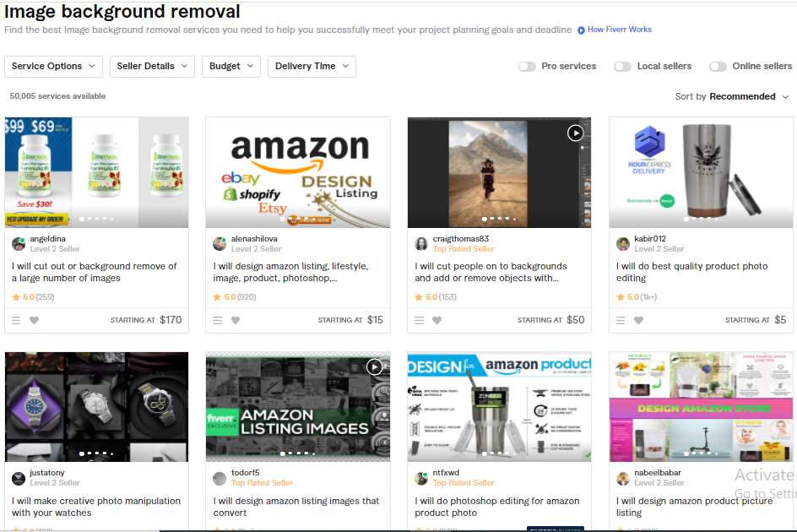This screenshot has height=532, width=797.
Task: Favorite angeldina's gig with the heart icon
Action: click(x=34, y=320)
